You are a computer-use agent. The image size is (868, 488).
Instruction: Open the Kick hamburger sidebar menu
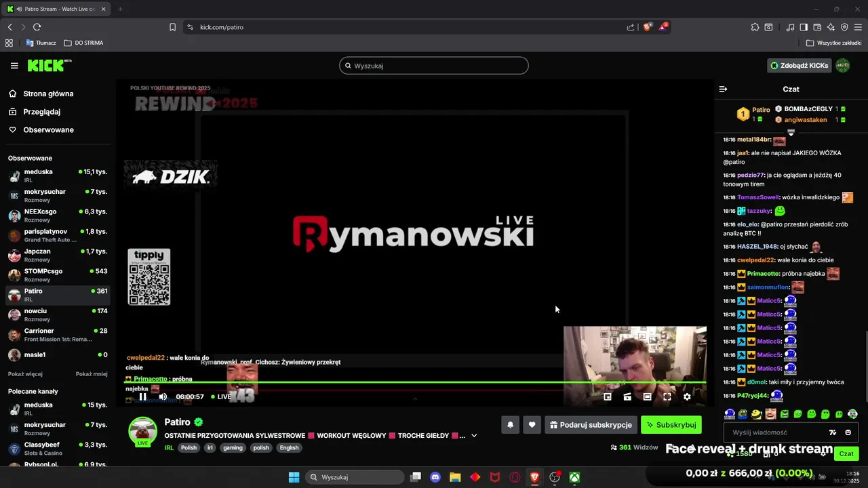(x=14, y=66)
